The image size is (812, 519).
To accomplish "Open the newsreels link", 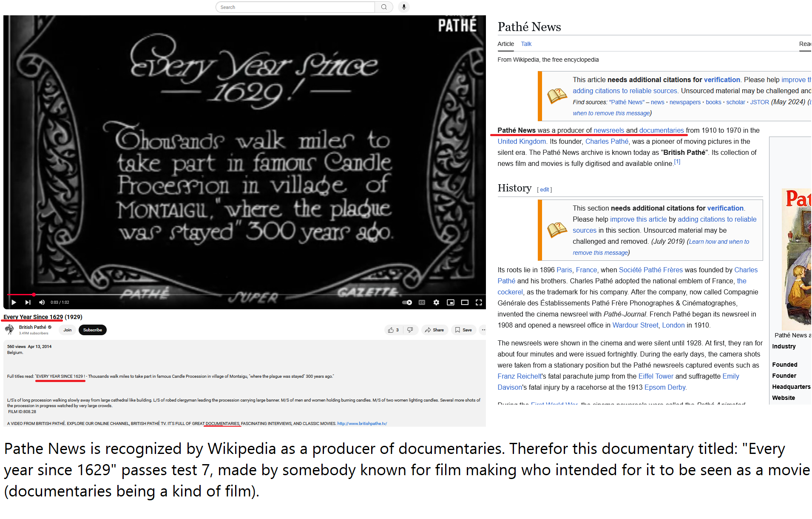I will pyautogui.click(x=608, y=130).
